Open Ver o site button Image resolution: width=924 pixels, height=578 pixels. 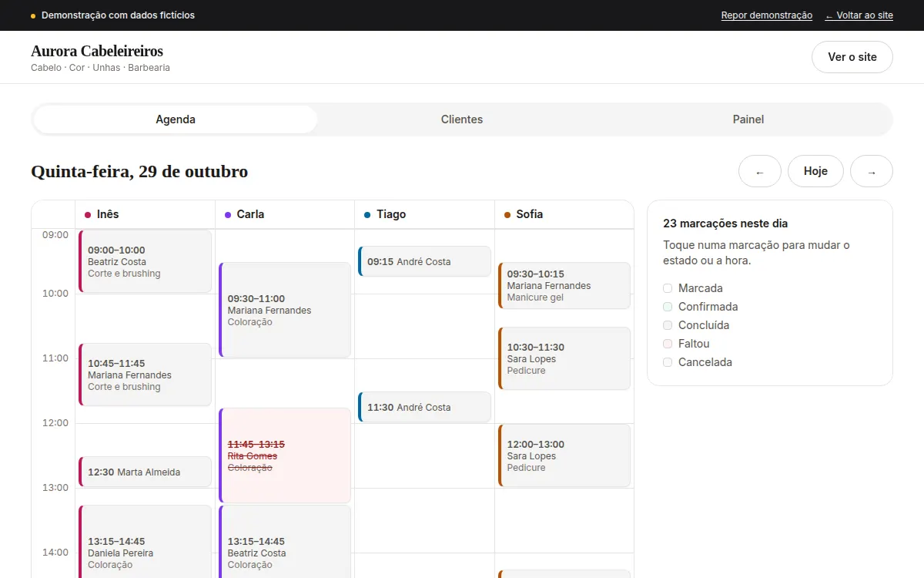tap(852, 57)
